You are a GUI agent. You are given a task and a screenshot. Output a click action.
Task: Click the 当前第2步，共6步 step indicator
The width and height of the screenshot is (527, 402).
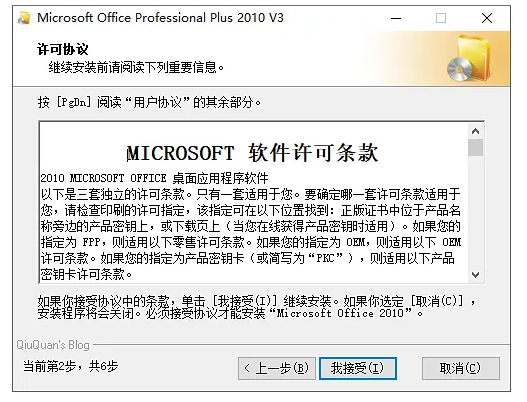70,366
